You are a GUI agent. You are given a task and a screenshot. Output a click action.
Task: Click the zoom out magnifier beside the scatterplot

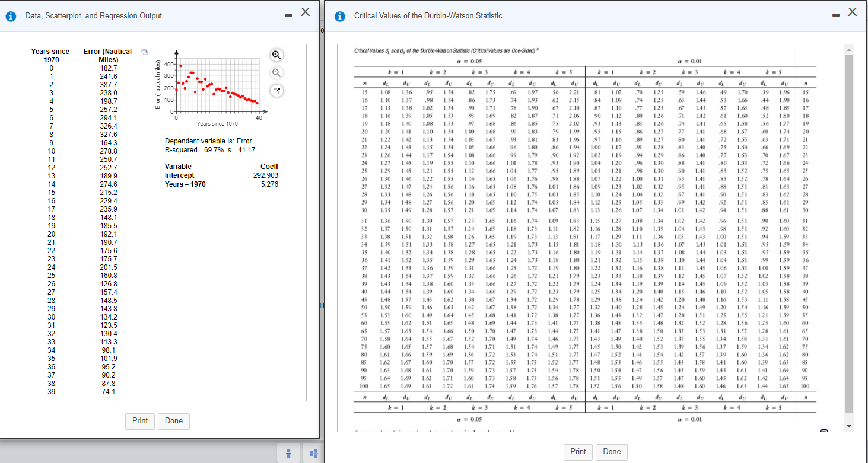coord(276,74)
